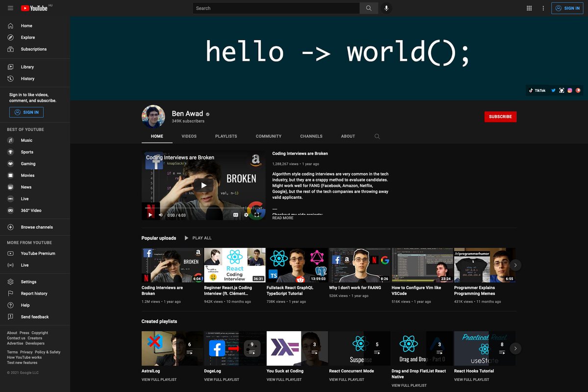Click the YouTube logo
The width and height of the screenshot is (588, 392).
point(34,8)
